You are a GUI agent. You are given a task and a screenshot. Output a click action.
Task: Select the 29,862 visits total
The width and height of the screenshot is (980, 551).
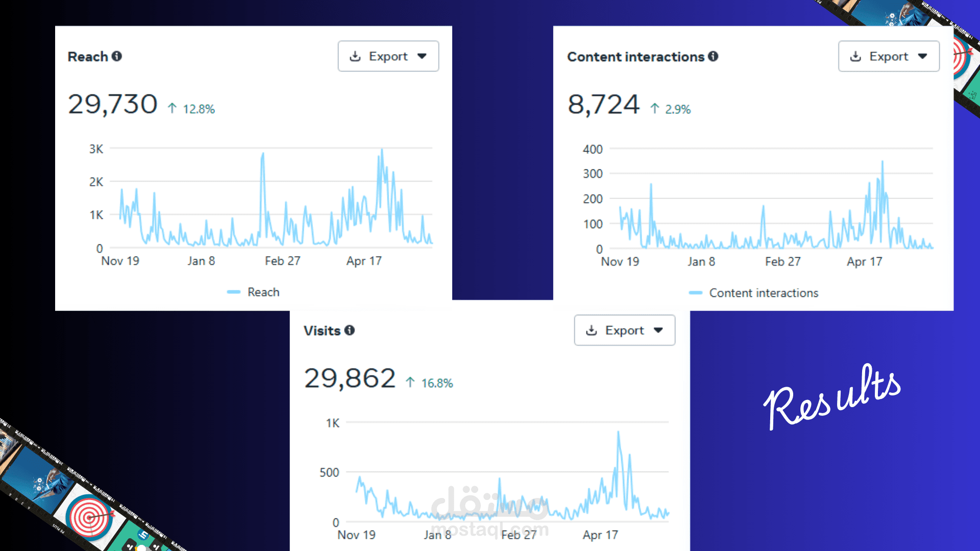[x=350, y=378]
